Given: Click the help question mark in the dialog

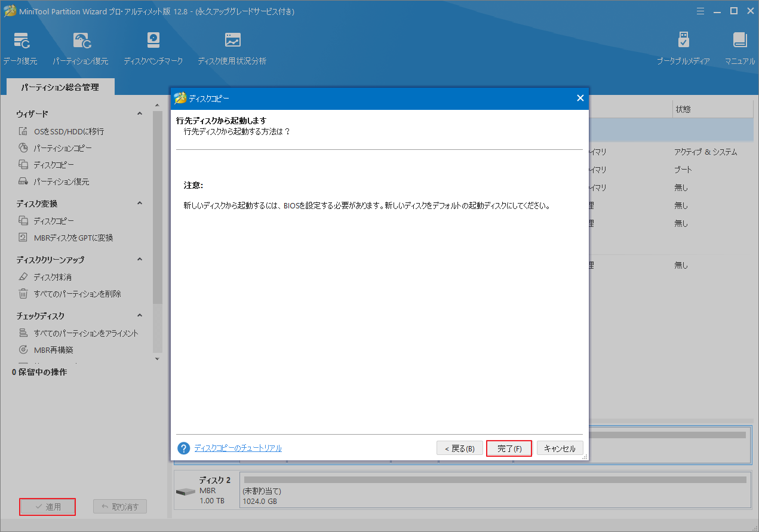Looking at the screenshot, I should pos(183,448).
